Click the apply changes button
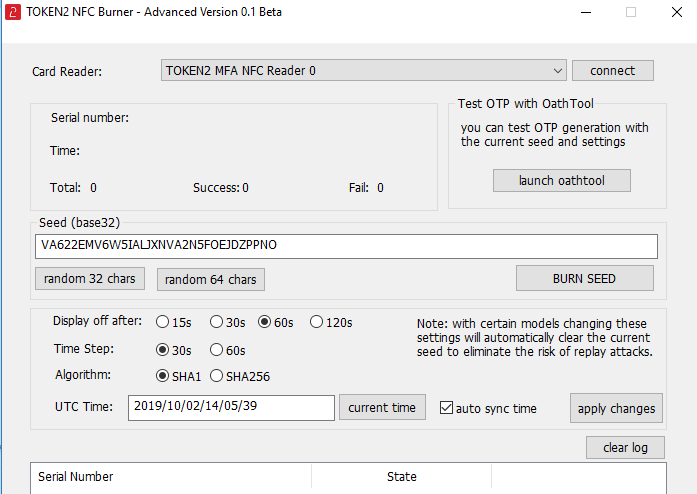697x494 pixels. pos(616,408)
